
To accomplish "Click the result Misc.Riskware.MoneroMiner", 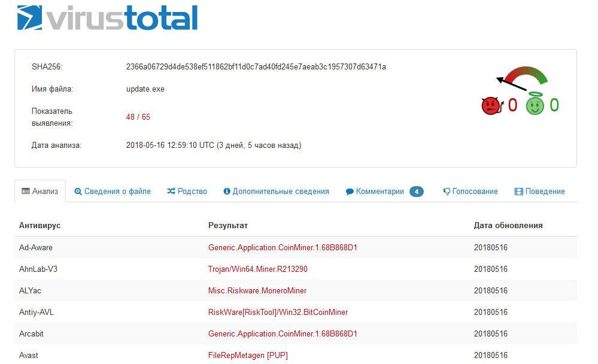I will pos(257,291).
